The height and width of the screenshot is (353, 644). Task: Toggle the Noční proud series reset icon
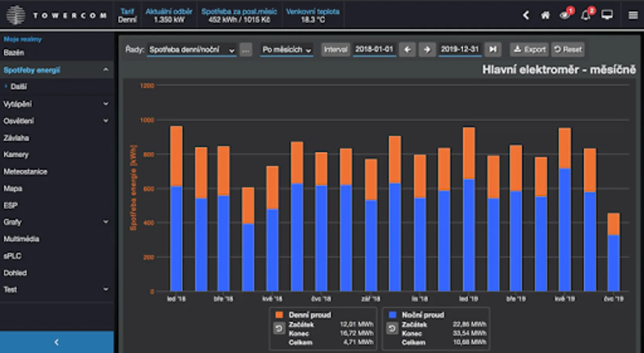click(392, 329)
